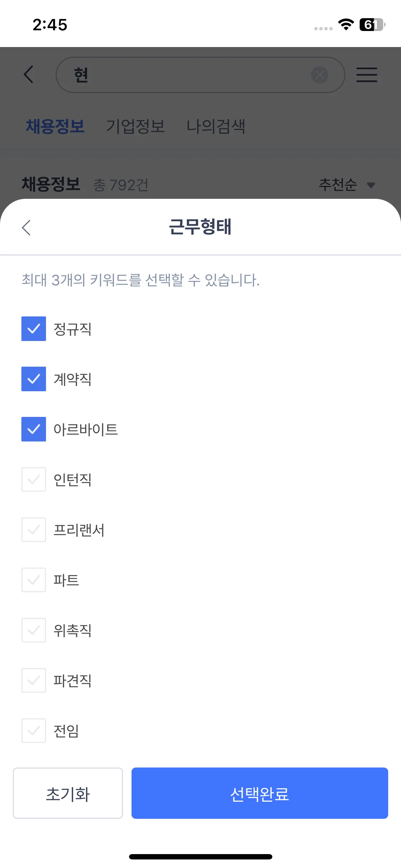Switch to the 나의검색 tab

pos(216,126)
